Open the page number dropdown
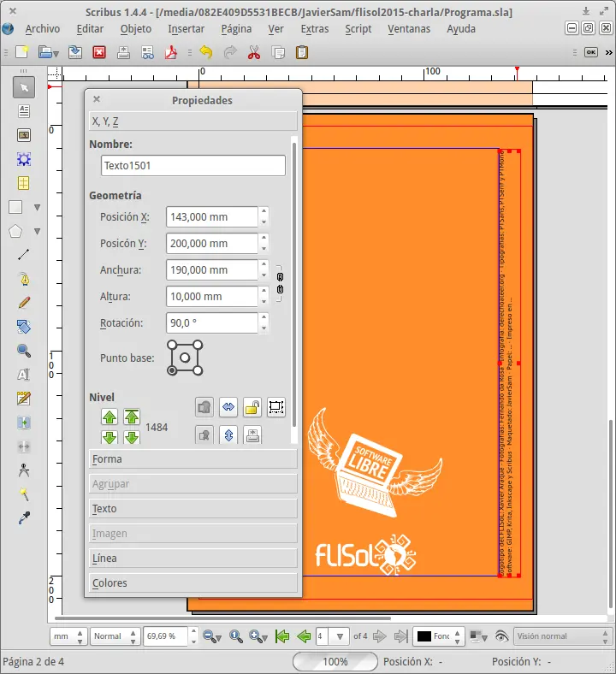The image size is (616, 674). pyautogui.click(x=340, y=636)
